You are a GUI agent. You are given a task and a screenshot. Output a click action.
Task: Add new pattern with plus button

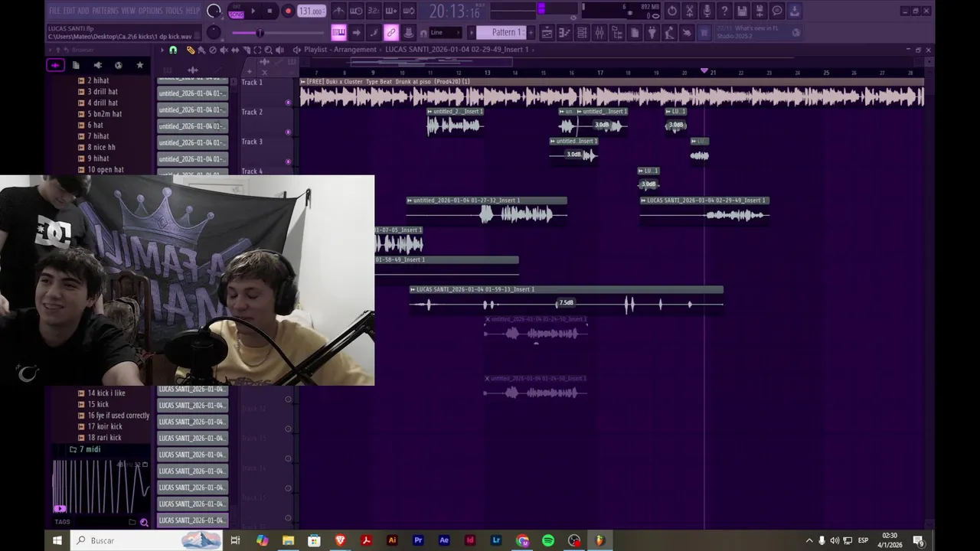pyautogui.click(x=531, y=32)
